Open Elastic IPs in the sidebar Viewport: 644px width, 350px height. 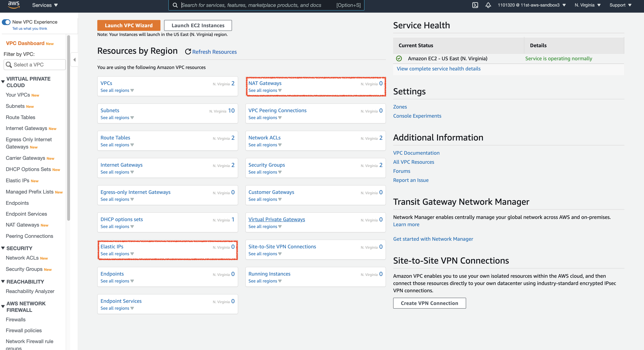pyautogui.click(x=17, y=180)
